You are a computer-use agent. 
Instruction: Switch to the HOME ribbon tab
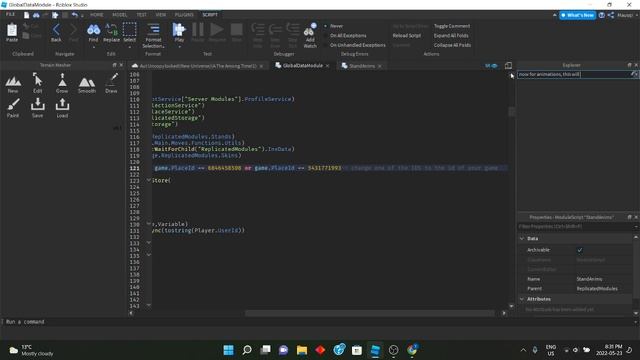tap(97, 15)
